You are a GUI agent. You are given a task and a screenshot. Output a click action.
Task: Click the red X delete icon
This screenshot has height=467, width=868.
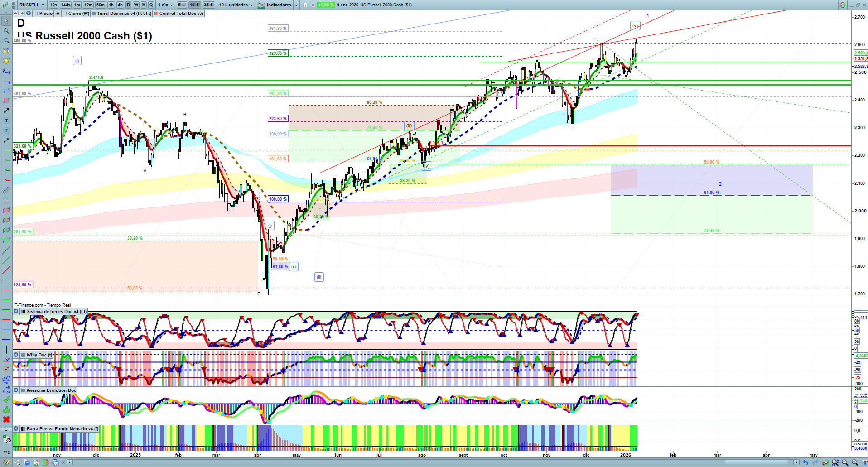click(6, 419)
